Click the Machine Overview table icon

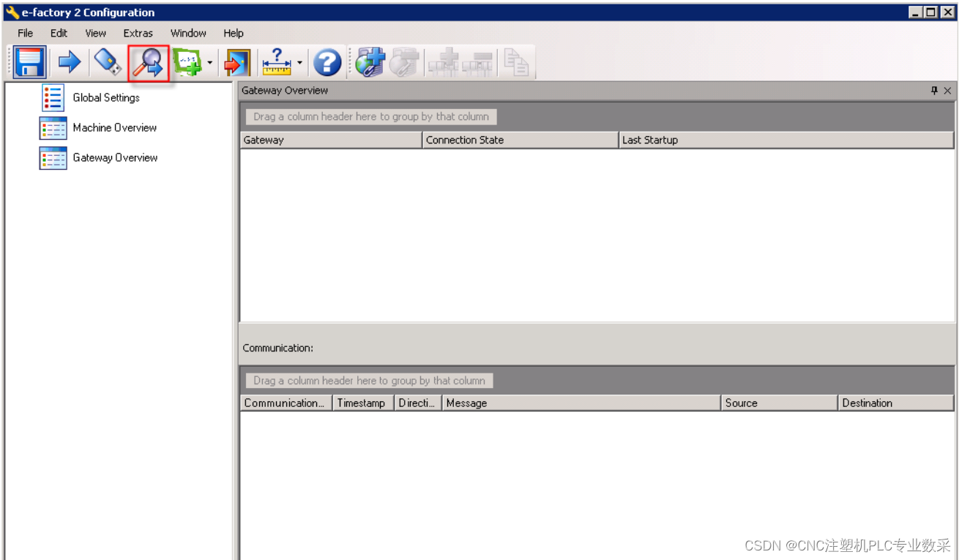point(53,128)
